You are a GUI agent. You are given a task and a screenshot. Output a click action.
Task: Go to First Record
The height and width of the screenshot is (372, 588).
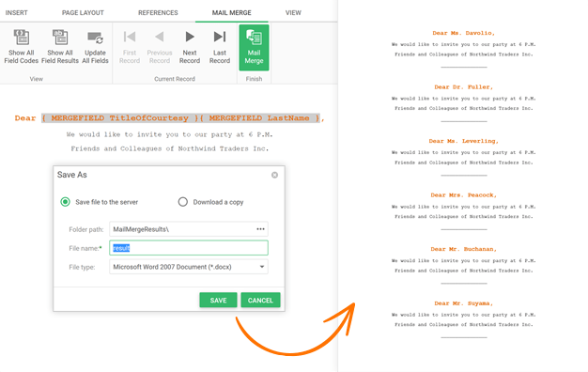[130, 47]
